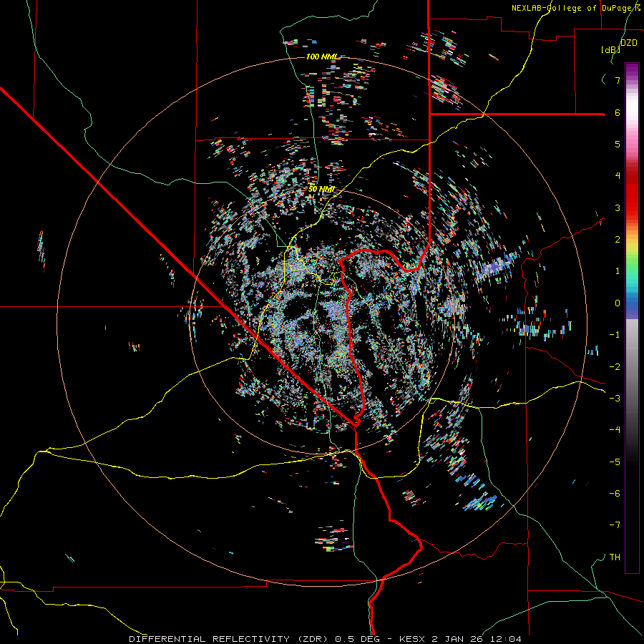This screenshot has height=644, width=644.
Task: Click the "4" value on the color scale
Action: [x=618, y=176]
